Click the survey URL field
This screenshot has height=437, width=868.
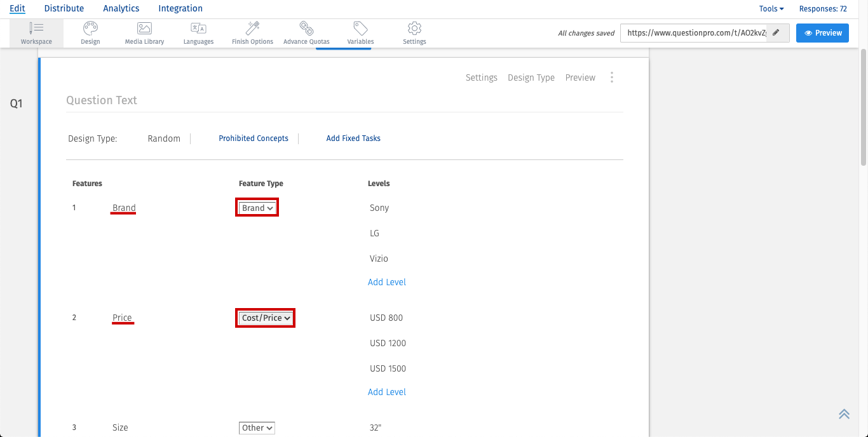(694, 33)
